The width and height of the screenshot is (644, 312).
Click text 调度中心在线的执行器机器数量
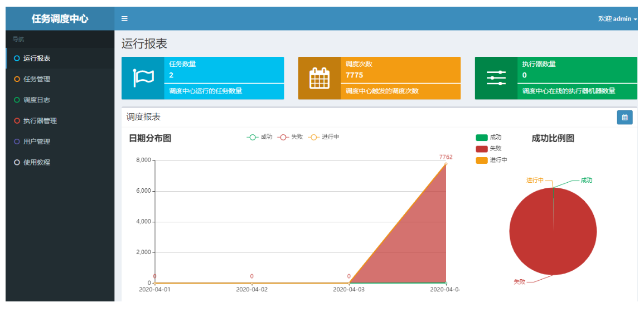click(569, 91)
